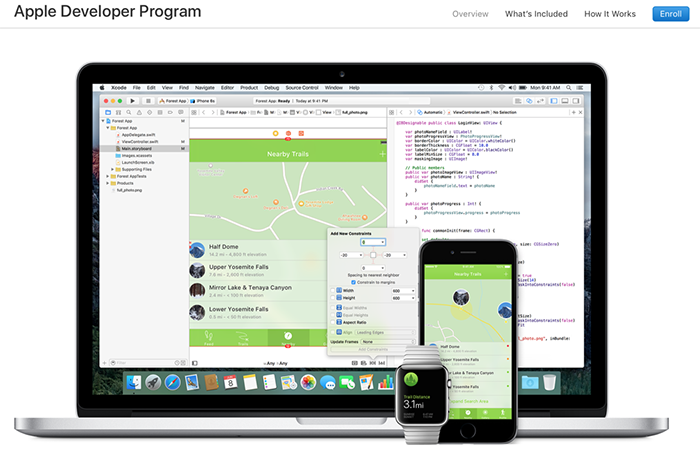Click the Xcode Run (play) button
Image resolution: width=700 pixels, height=450 pixels.
pos(133,101)
